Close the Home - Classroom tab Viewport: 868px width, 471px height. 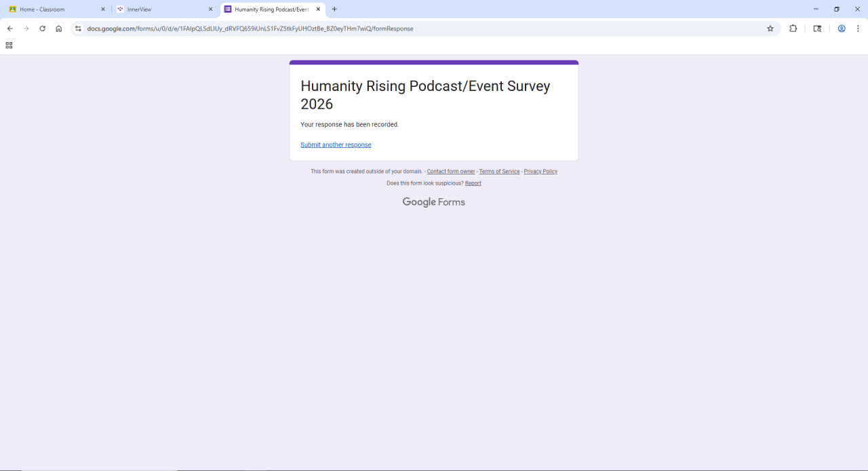pos(103,10)
